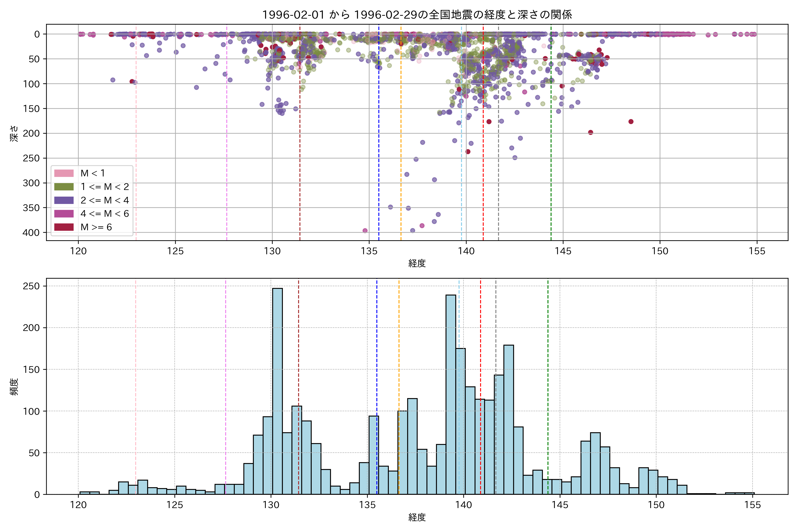Click the 頻度 y-axis label of the histogram
This screenshot has height=532, width=798.
coord(14,387)
